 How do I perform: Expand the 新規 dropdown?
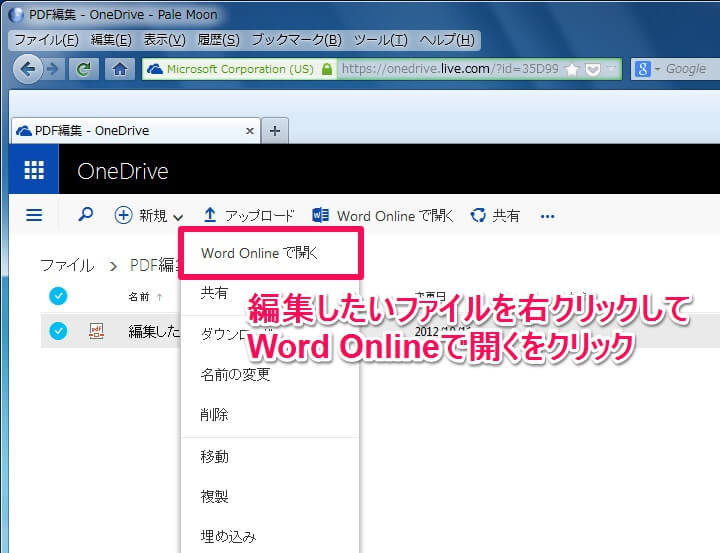149,215
